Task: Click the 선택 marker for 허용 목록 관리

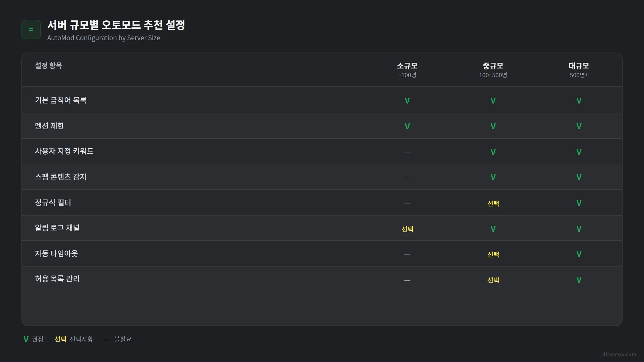Action: coord(493,280)
